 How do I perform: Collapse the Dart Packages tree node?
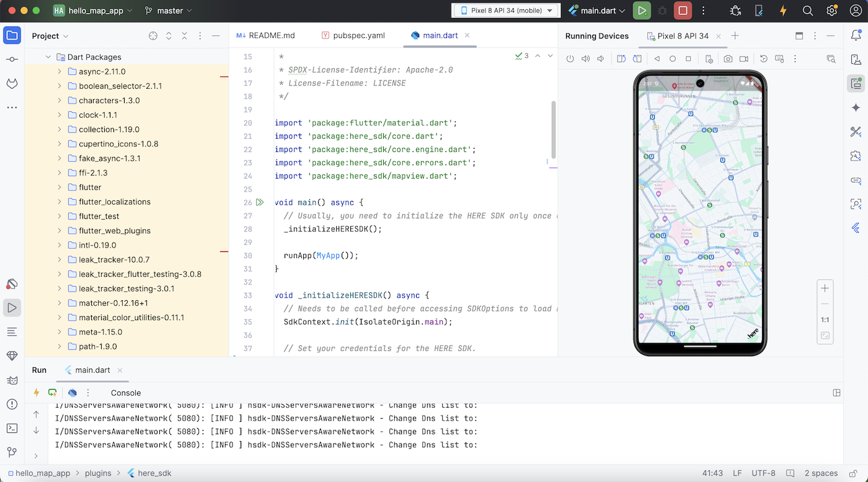point(48,57)
